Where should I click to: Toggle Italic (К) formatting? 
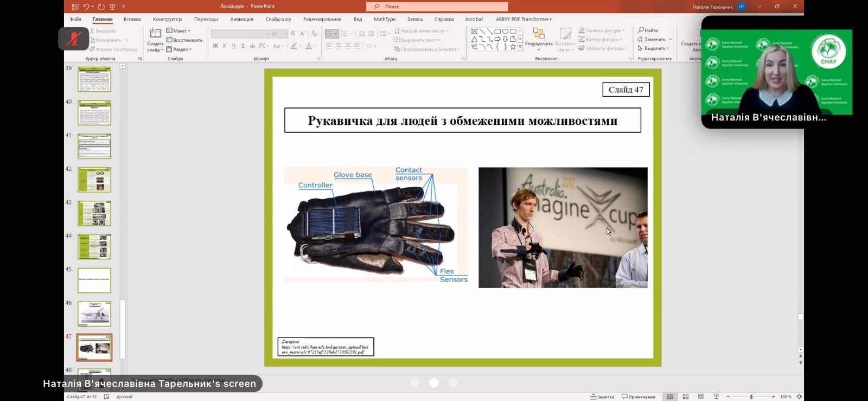pos(225,46)
